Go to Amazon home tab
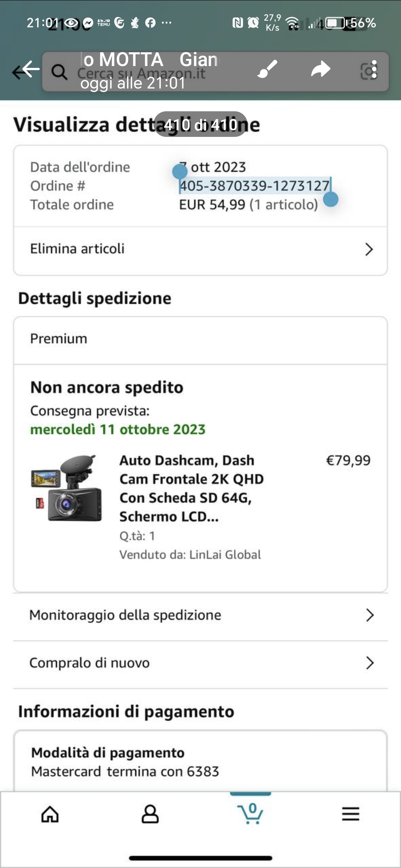The height and width of the screenshot is (868, 401). coord(50,814)
